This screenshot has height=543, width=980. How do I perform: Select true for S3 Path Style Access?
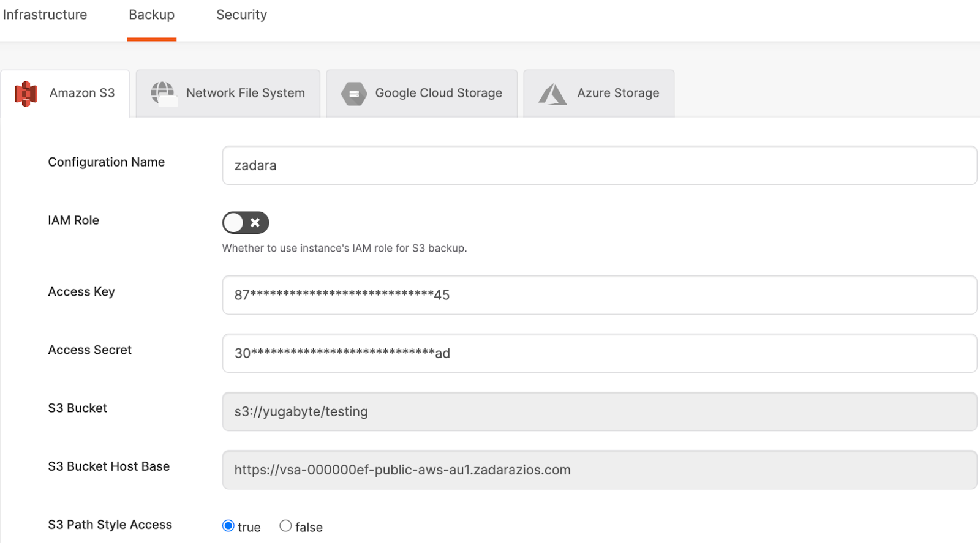[x=228, y=526]
